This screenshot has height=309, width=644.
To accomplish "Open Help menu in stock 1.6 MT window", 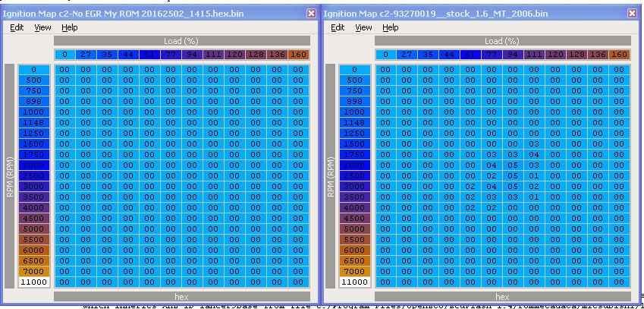I will click(391, 27).
